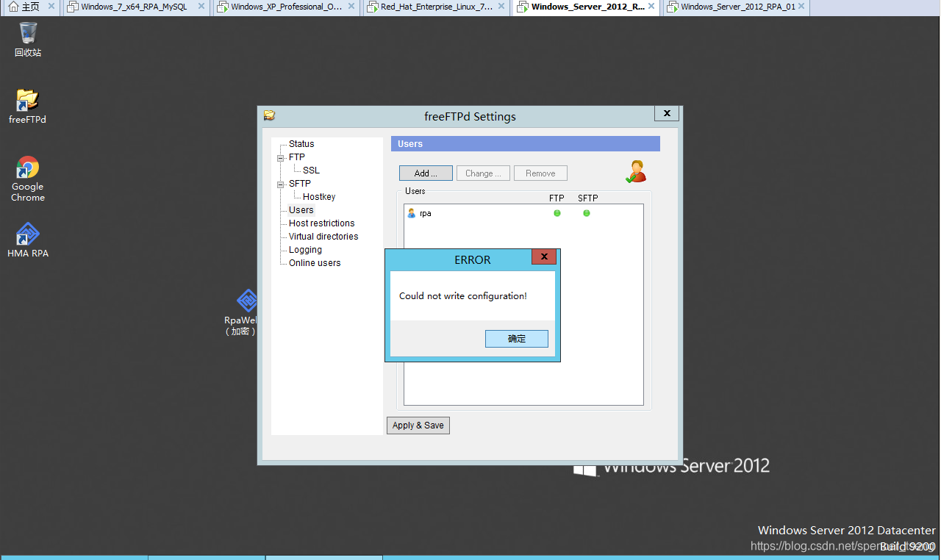Open the Google Chrome desktop shortcut
Viewport: 941px width, 560px height.
(28, 179)
